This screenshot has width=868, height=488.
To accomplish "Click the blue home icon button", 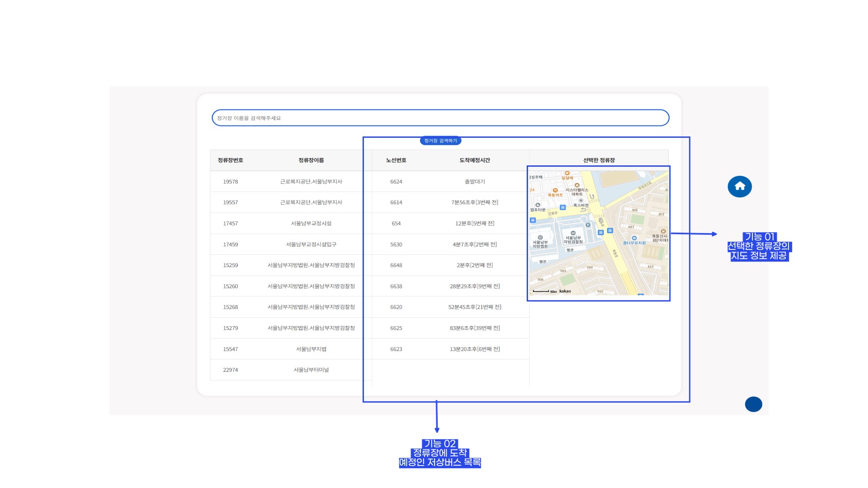I will [x=740, y=186].
